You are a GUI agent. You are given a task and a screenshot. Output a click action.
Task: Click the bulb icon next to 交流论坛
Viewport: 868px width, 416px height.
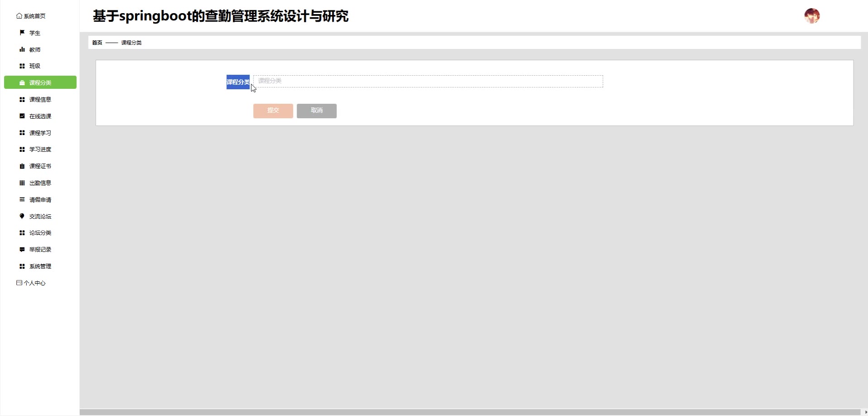pyautogui.click(x=22, y=216)
